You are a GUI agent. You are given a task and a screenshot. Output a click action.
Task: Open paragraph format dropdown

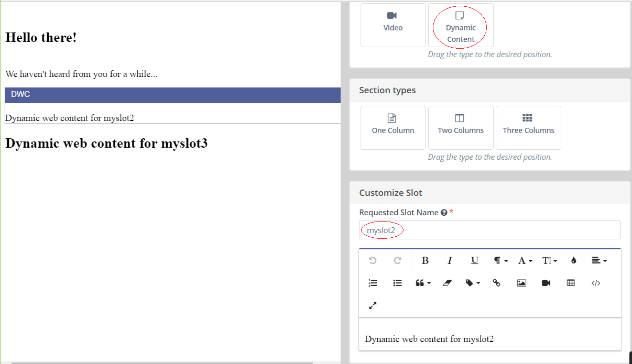[500, 260]
